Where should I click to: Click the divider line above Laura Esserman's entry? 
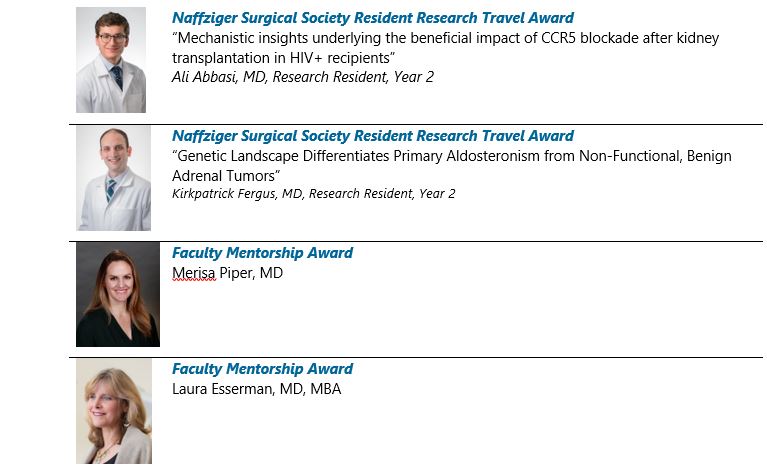tap(416, 357)
